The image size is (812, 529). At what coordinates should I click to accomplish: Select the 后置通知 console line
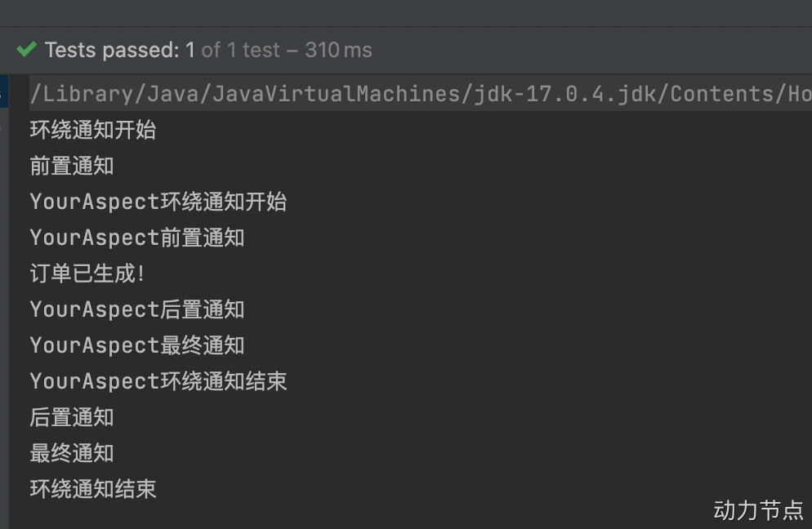pos(72,417)
